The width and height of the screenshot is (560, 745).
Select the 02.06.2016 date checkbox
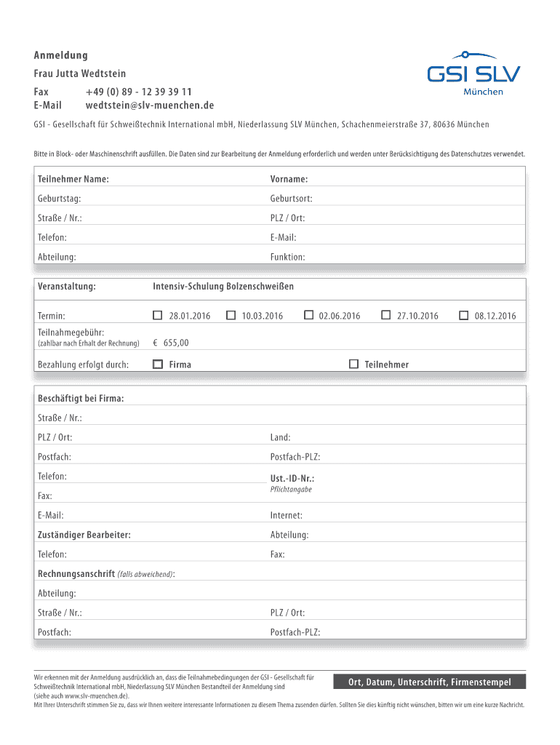(308, 315)
